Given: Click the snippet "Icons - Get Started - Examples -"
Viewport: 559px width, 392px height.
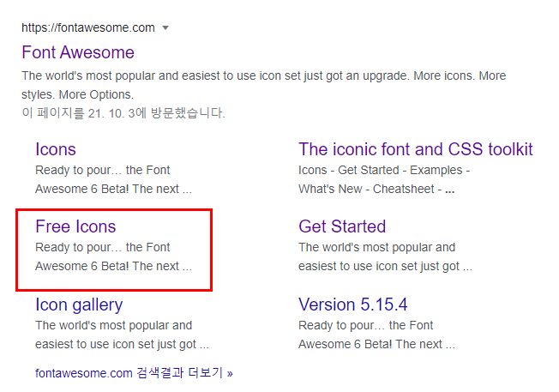Looking at the screenshot, I should tap(384, 170).
